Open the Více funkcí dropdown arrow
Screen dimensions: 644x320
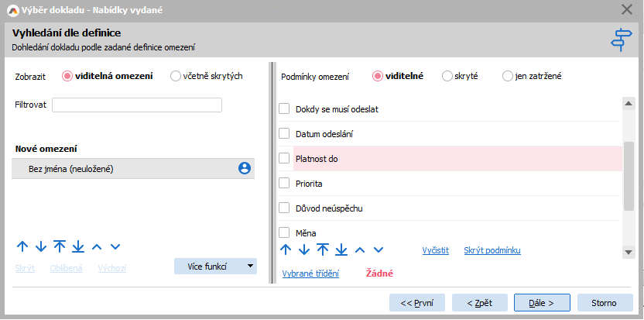(x=249, y=267)
